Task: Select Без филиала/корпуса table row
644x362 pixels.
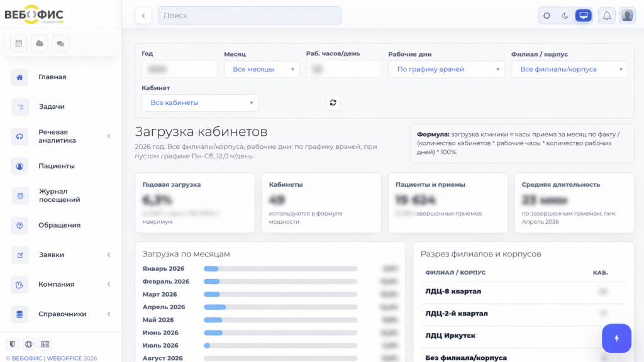Action: click(x=524, y=356)
